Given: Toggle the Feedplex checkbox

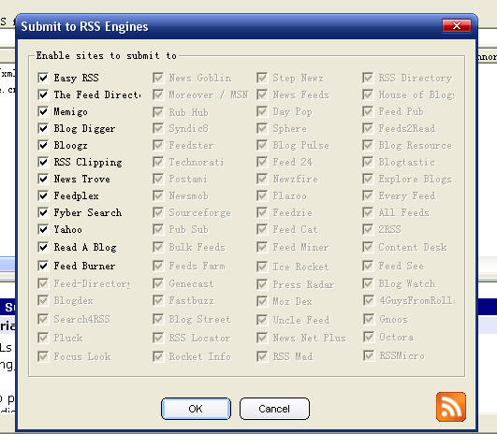Looking at the screenshot, I should [x=43, y=195].
